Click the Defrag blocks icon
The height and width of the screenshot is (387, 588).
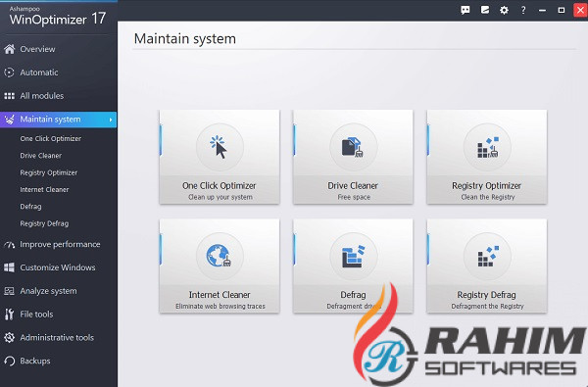(353, 257)
